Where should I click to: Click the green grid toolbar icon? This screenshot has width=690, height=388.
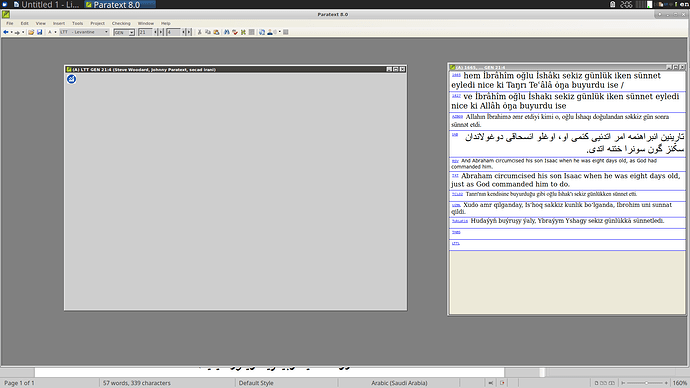point(243,32)
